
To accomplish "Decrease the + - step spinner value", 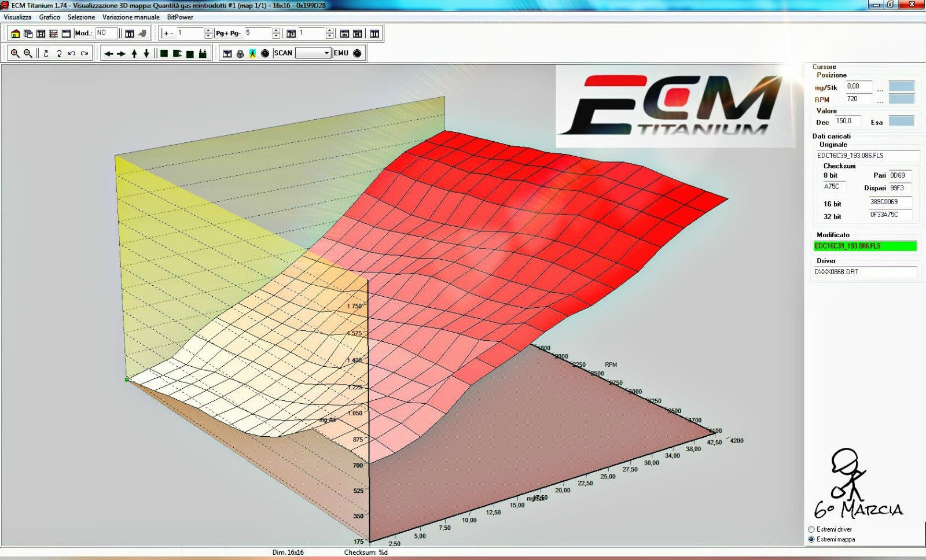I will tap(208, 36).
